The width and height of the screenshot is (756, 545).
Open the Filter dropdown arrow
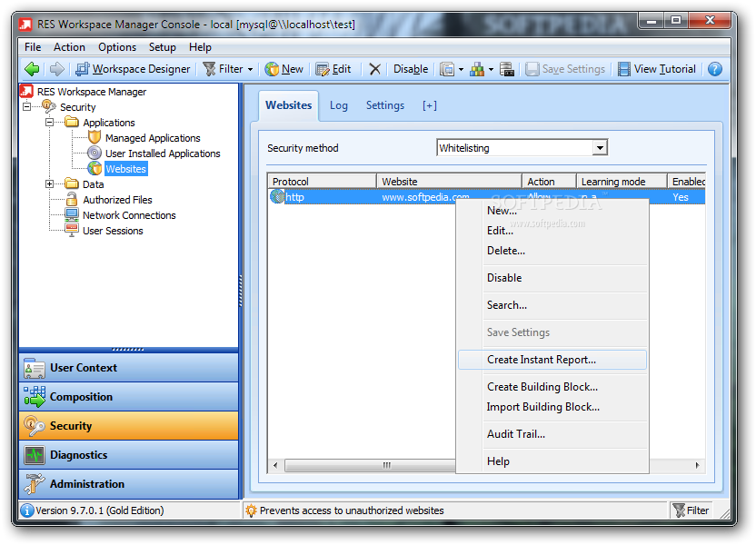(x=250, y=70)
